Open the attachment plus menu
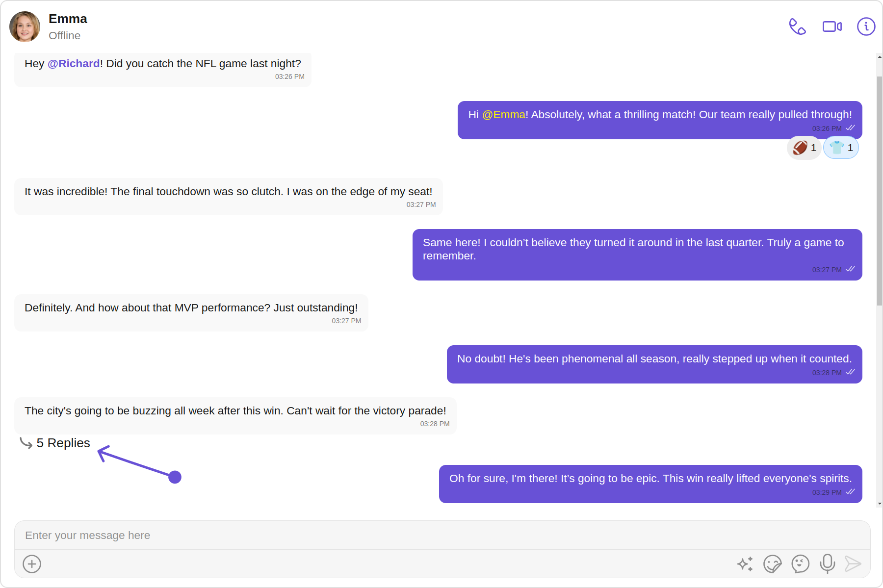Viewport: 883px width, 588px height. (x=32, y=564)
